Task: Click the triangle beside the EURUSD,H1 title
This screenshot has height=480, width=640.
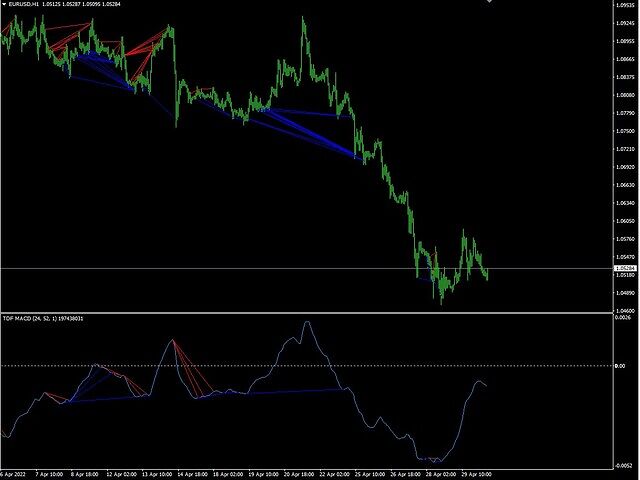Action: click(4, 4)
